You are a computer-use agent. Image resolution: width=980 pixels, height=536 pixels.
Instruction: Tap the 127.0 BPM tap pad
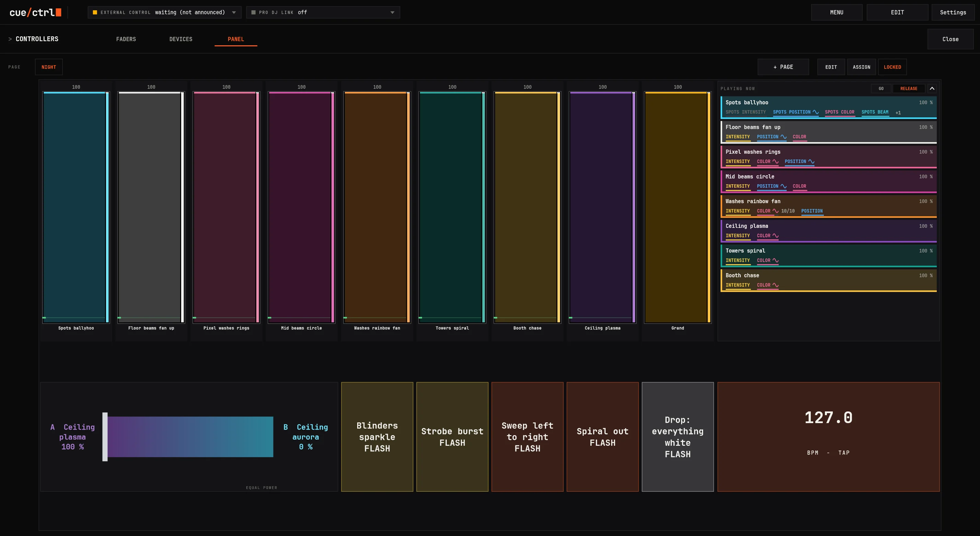828,437
